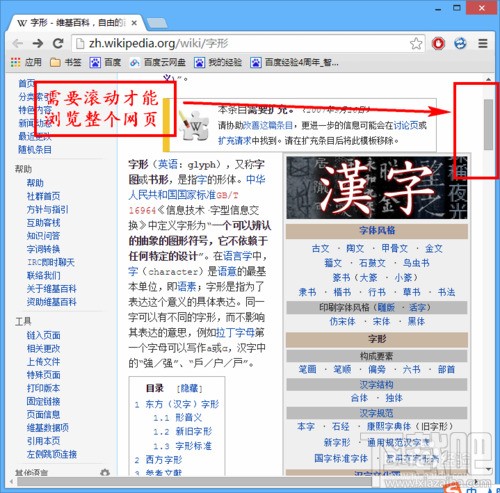Screen dimensions: 500x493
Task: Follow the 甲骨文 link in 字体风格
Action: [395, 248]
